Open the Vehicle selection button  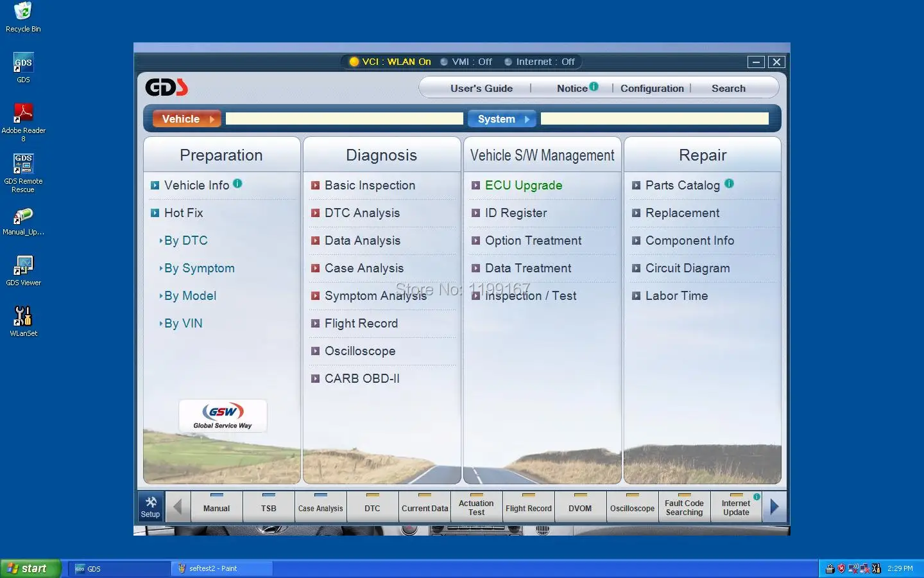click(187, 119)
